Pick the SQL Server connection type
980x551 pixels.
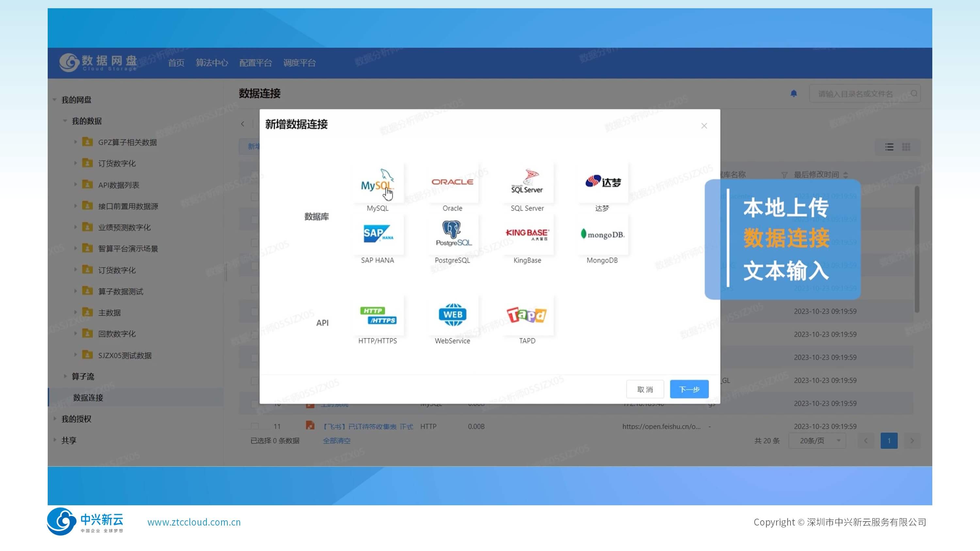pyautogui.click(x=527, y=182)
